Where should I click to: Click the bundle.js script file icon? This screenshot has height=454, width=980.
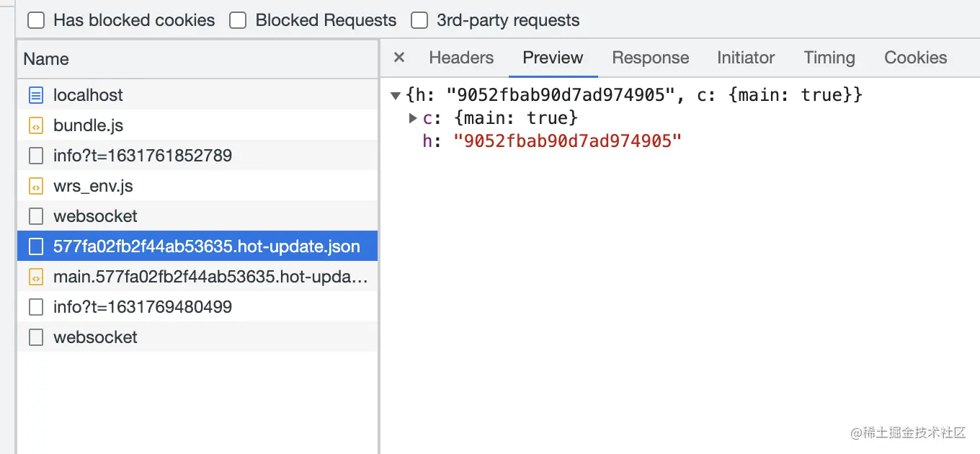pyautogui.click(x=36, y=125)
